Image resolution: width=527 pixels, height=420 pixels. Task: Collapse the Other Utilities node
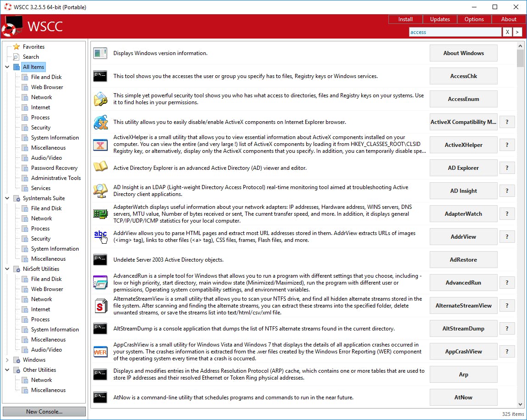7,370
